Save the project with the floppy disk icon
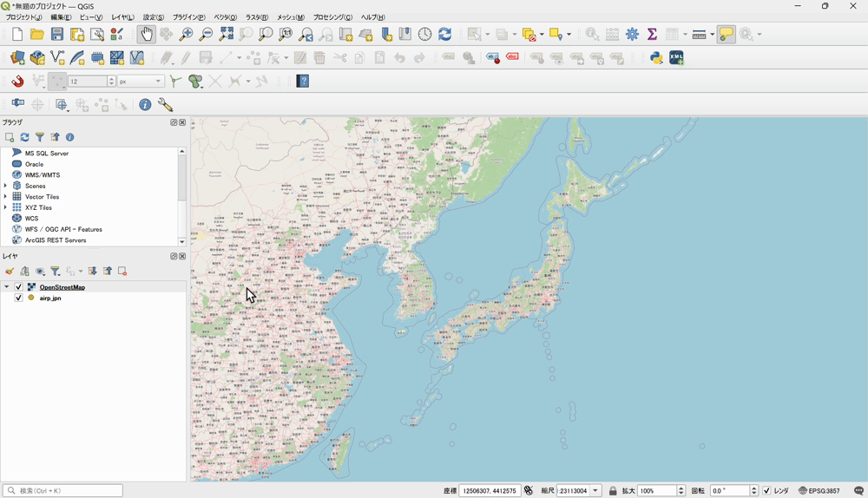The image size is (868, 498). (57, 35)
